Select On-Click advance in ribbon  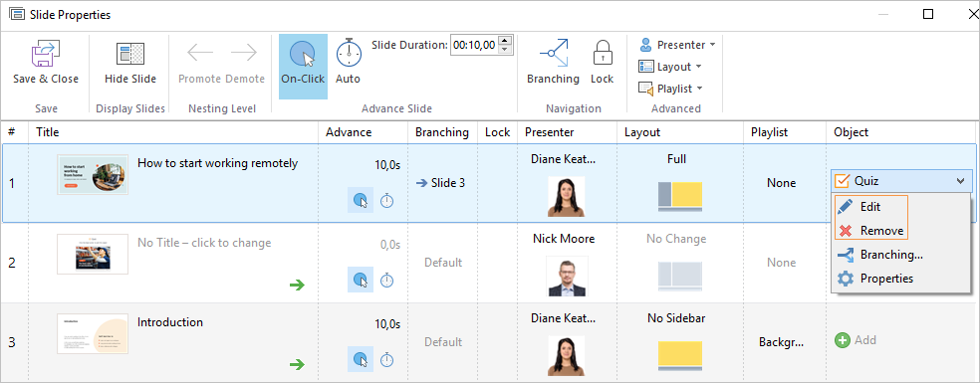click(303, 67)
